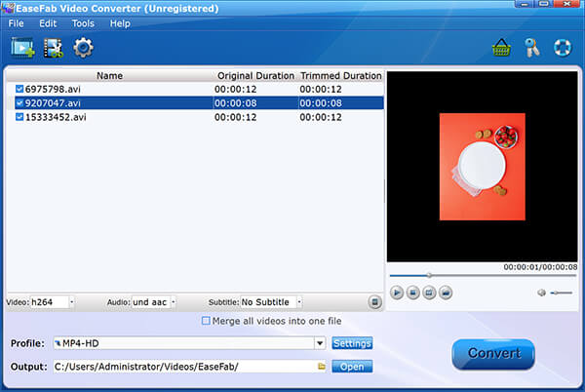This screenshot has height=392, width=585.
Task: Minimize the EaseFab window
Action: [x=525, y=4]
